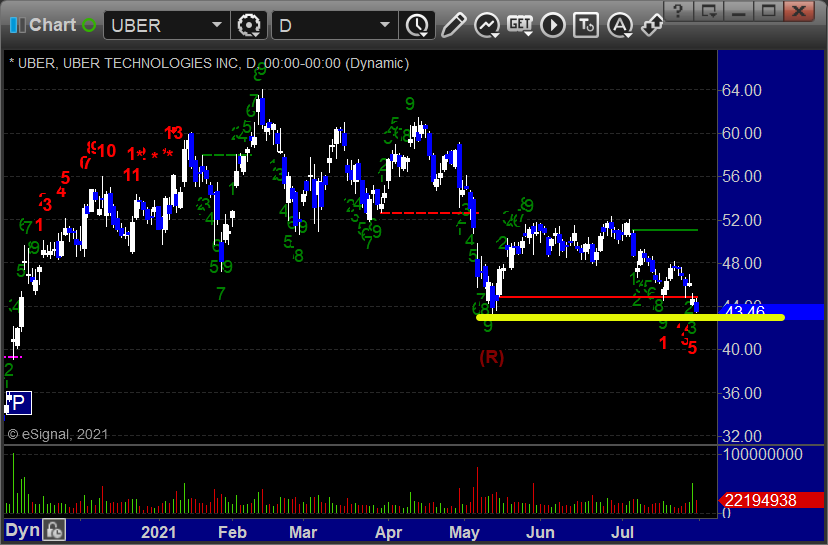The width and height of the screenshot is (828, 545).
Task: Open help with the question mark button
Action: pos(678,10)
